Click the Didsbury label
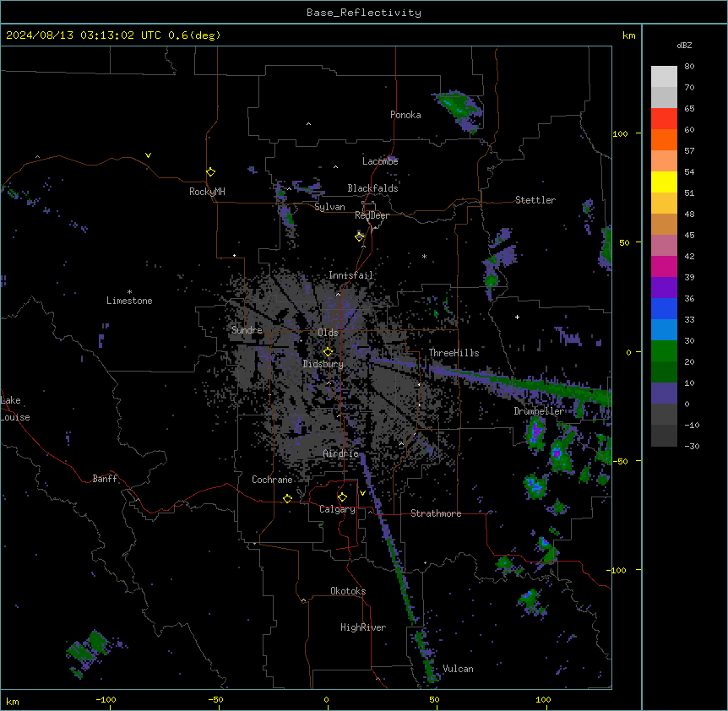728x711 pixels. [x=323, y=364]
